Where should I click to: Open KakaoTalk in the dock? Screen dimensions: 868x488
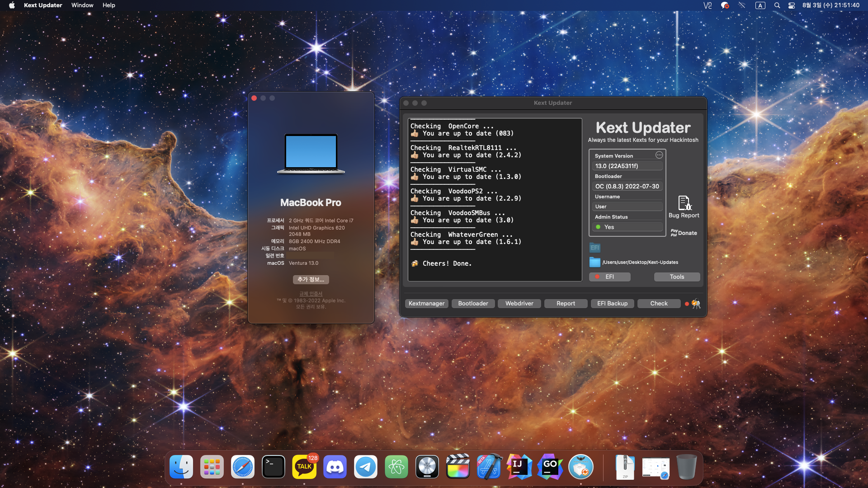304,467
